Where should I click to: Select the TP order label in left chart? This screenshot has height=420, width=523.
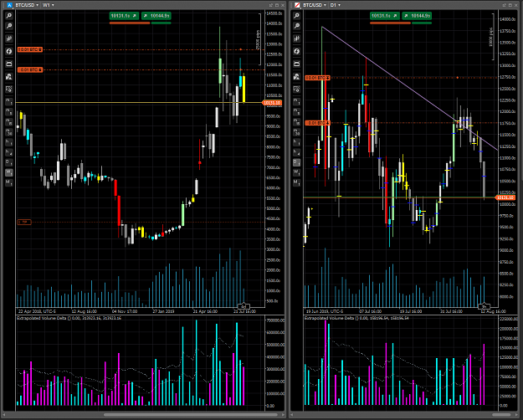tap(24, 222)
